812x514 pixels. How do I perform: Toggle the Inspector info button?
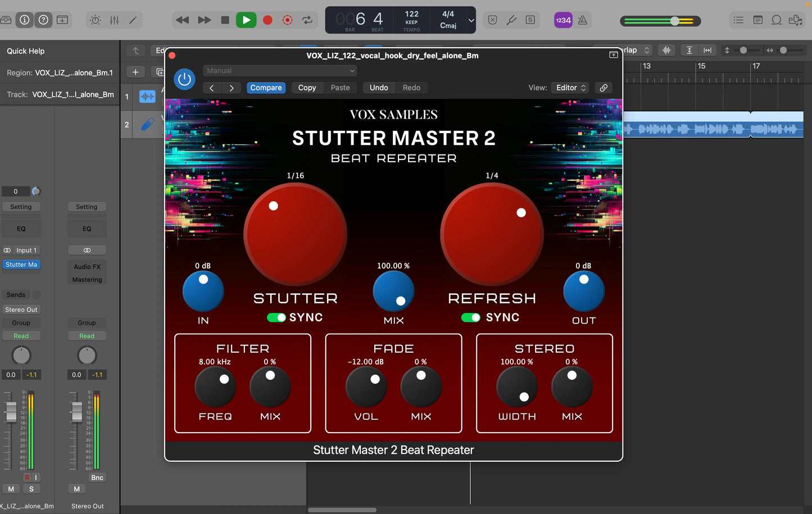[24, 20]
